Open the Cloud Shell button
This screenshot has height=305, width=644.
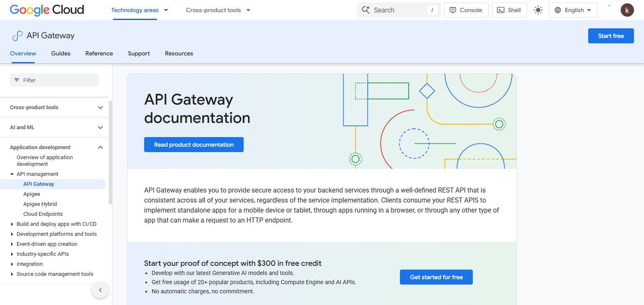(509, 10)
